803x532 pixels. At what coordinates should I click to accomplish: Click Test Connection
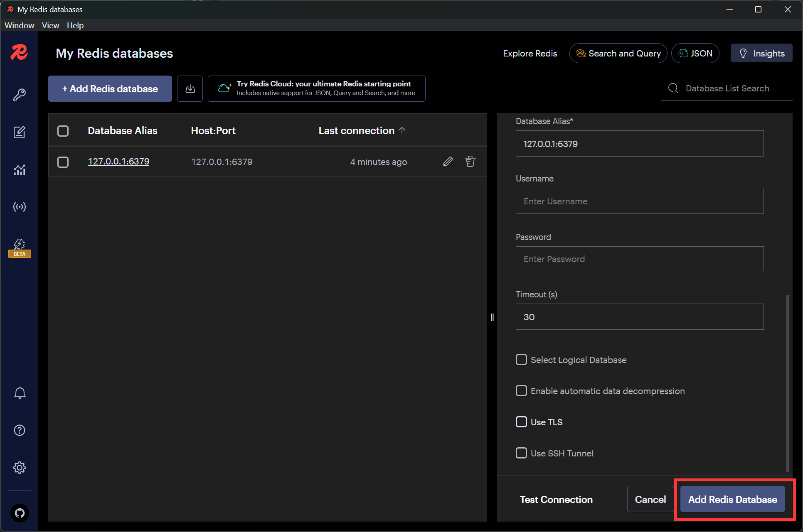[x=556, y=499]
